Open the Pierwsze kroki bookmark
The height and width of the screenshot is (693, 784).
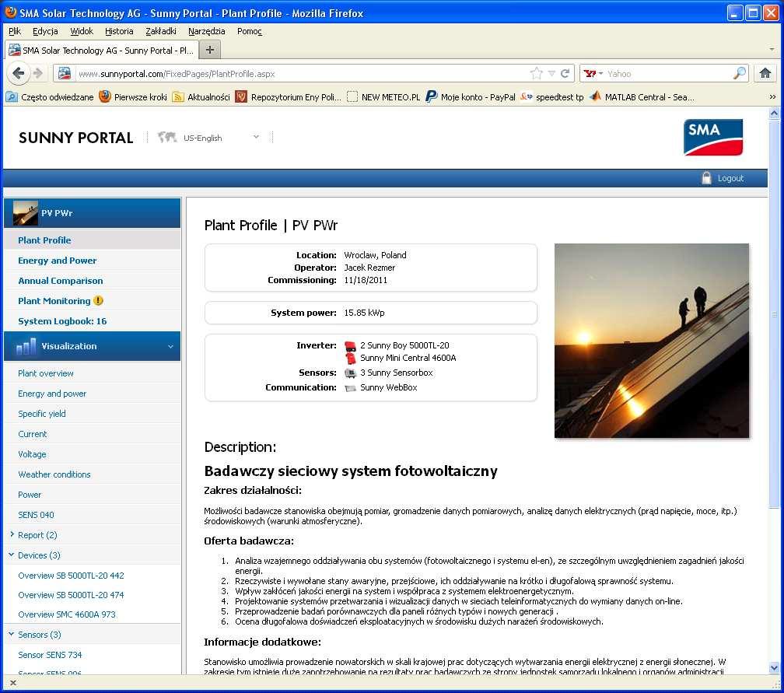pyautogui.click(x=133, y=97)
